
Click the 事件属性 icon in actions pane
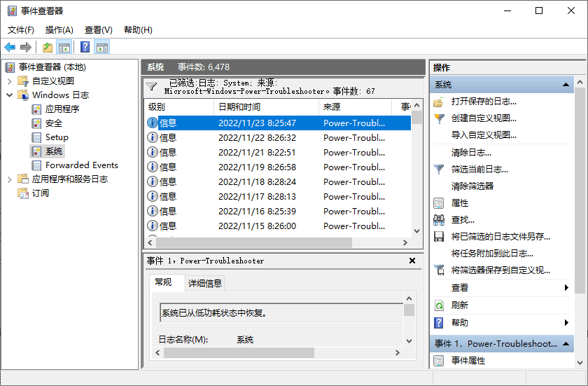click(x=439, y=361)
